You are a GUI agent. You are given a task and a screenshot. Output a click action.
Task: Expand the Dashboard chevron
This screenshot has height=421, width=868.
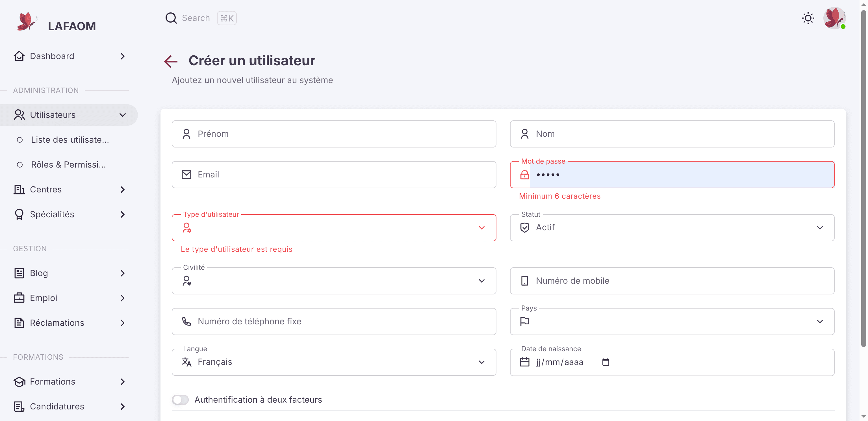coord(123,56)
